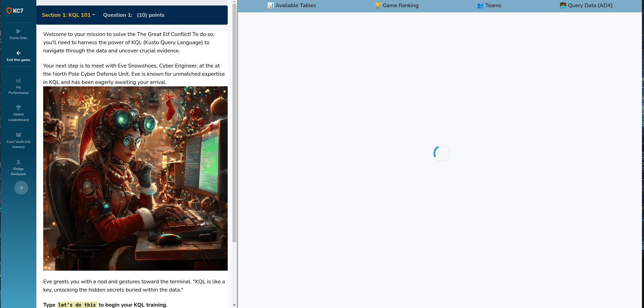
Task: Switch to Teams tab
Action: (489, 5)
